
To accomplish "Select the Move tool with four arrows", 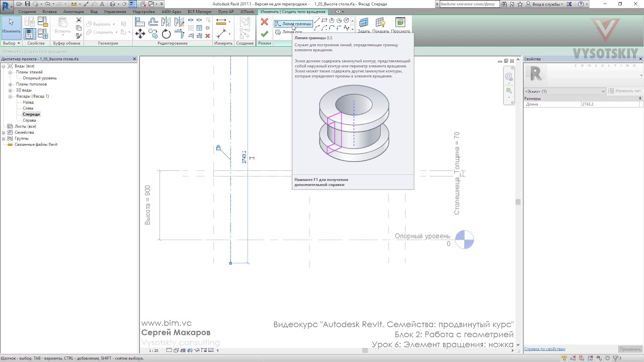I will pos(140,34).
